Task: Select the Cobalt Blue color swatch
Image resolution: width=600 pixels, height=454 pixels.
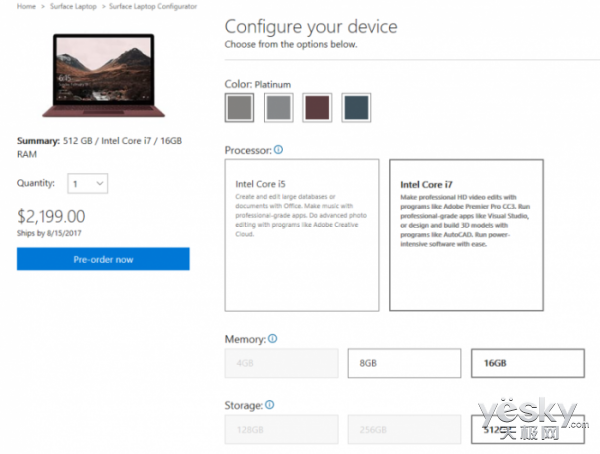Action: point(356,108)
